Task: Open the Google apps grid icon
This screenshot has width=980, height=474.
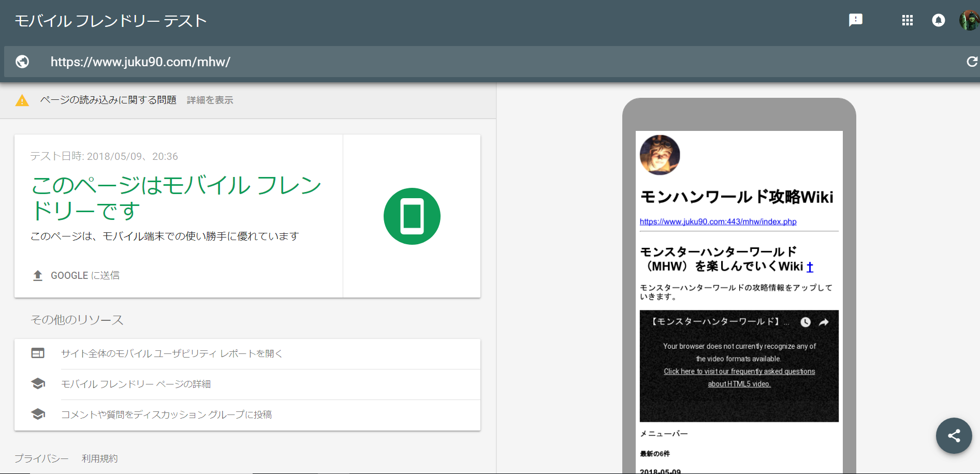Action: click(x=908, y=20)
